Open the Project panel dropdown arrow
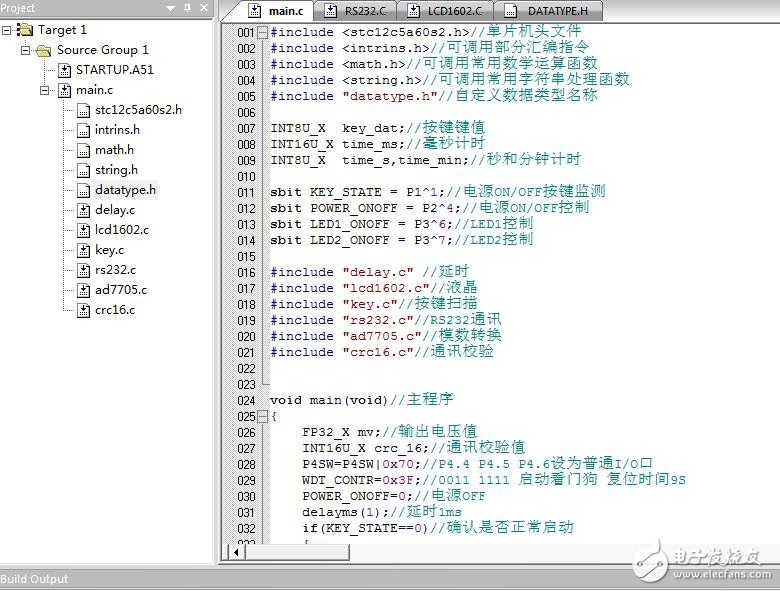 click(171, 8)
